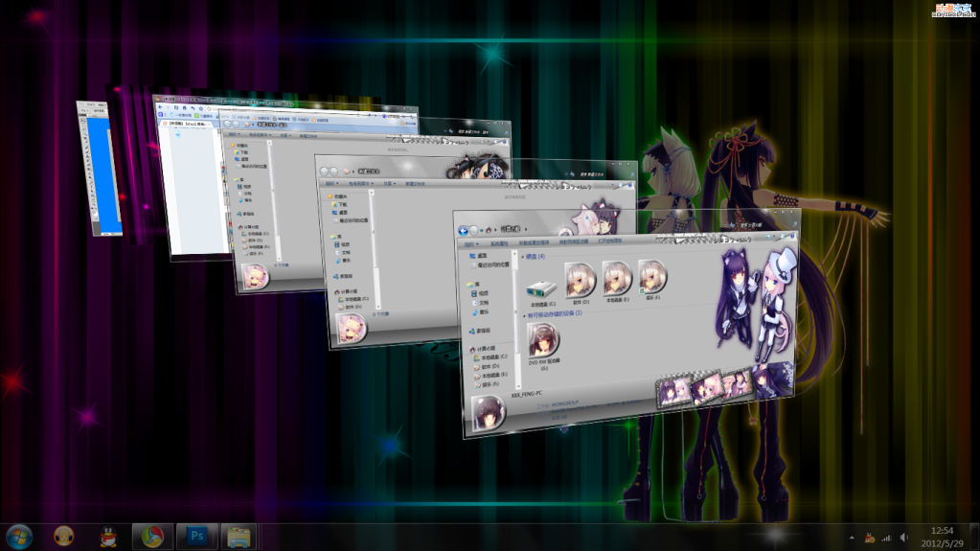Image resolution: width=980 pixels, height=551 pixels.
Task: Collapse the 硬盘 (4) group header
Action: click(535, 257)
